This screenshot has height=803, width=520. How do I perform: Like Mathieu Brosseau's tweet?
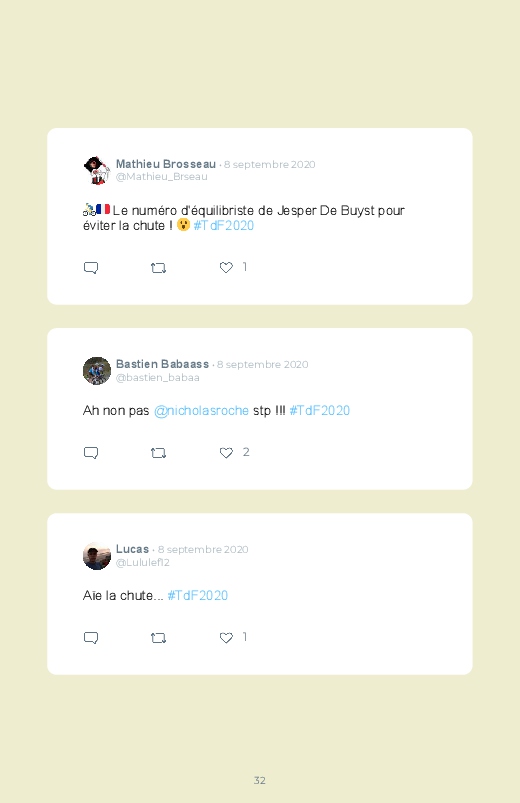pyautogui.click(x=226, y=267)
